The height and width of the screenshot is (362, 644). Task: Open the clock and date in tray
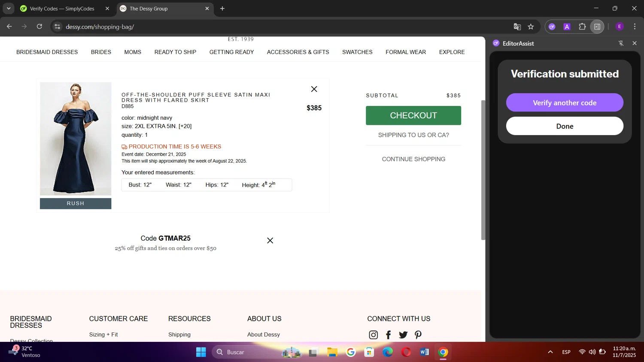624,352
